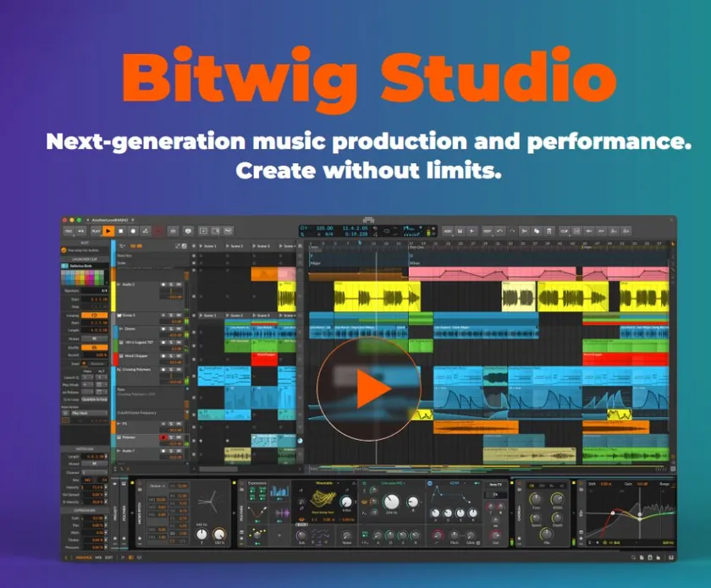Switch to the MIX view tab
The image size is (711, 588).
98,558
